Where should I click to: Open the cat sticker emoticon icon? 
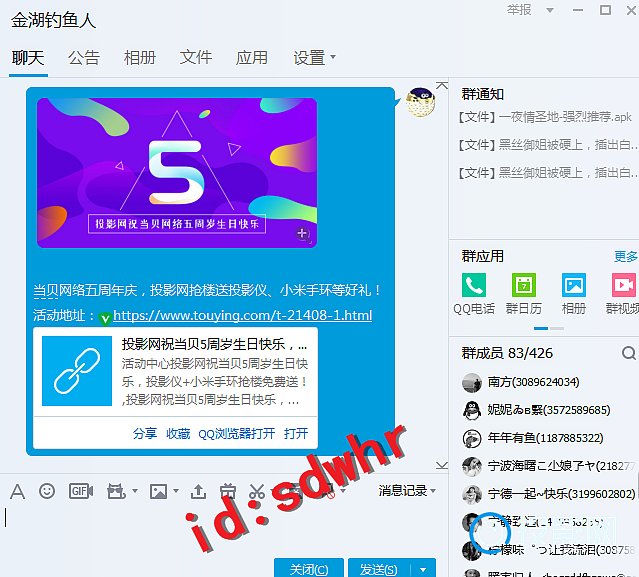pyautogui.click(x=116, y=491)
